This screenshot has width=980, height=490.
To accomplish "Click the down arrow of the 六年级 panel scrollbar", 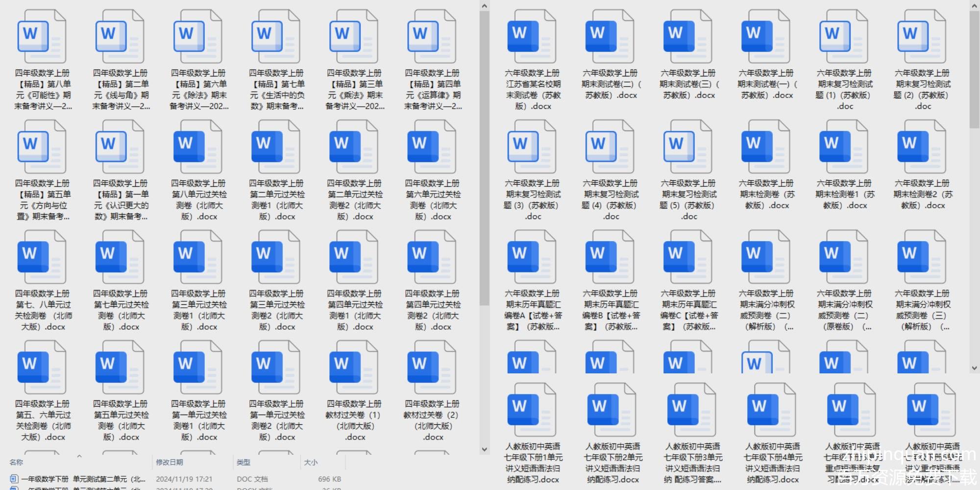I will (x=974, y=368).
